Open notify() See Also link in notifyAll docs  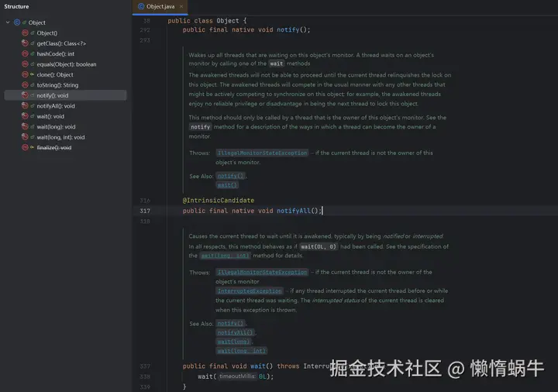point(231,176)
